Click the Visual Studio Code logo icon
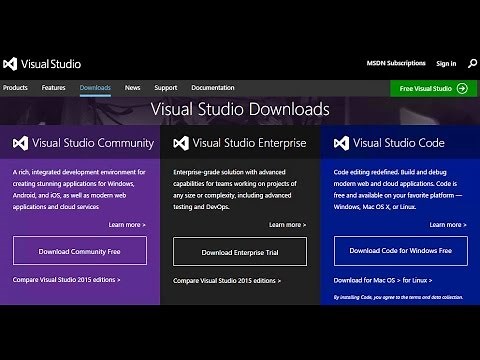Viewport: 480px width, 360px height. (x=341, y=143)
